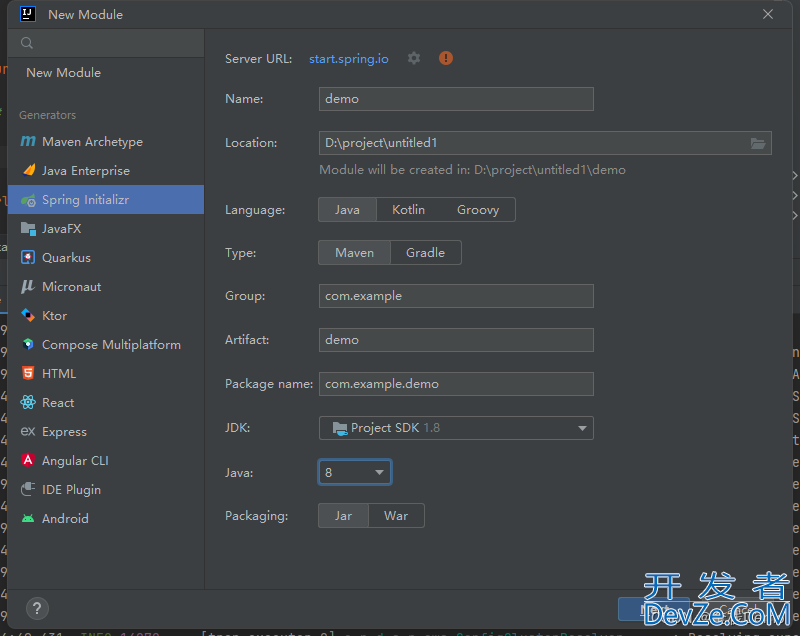This screenshot has width=800, height=636.
Task: Select the Express generator icon
Action: point(28,431)
